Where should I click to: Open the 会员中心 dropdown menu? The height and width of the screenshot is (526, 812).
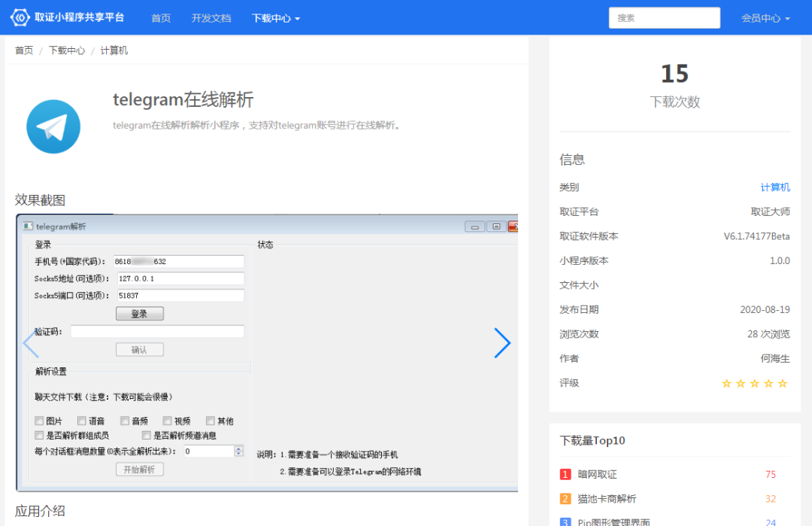(765, 18)
